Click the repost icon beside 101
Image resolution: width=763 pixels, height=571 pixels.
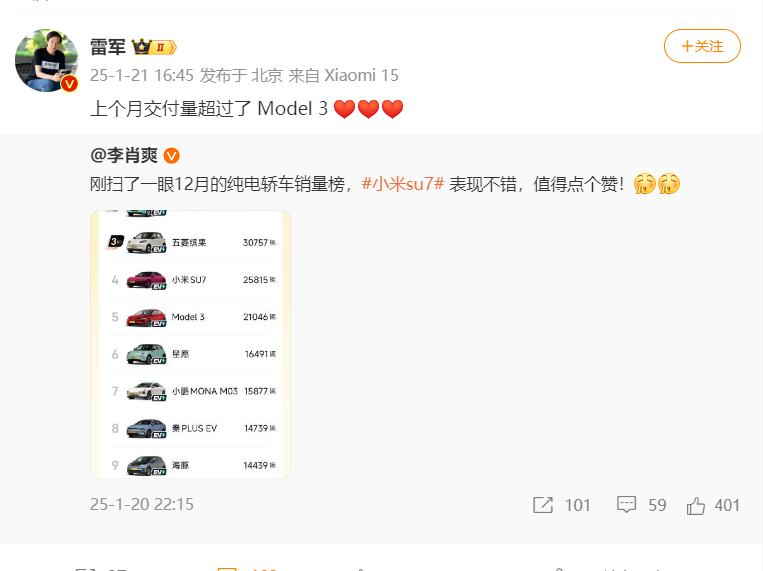point(543,505)
